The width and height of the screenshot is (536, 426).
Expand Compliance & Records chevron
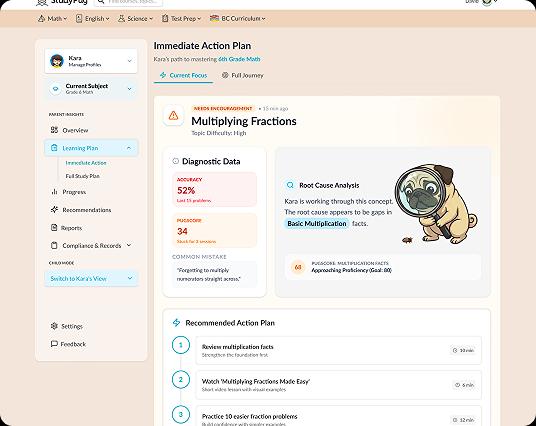click(x=129, y=245)
